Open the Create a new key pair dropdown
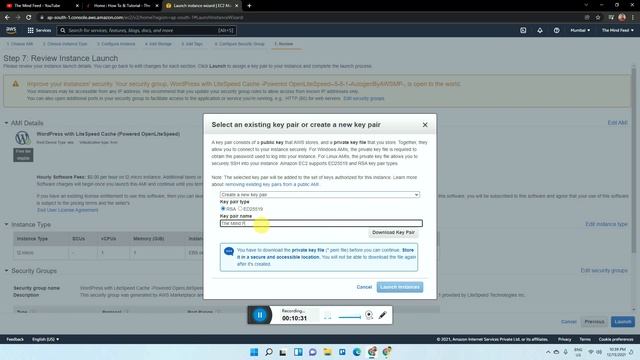Viewport: 640px width, 360px height. [320, 195]
